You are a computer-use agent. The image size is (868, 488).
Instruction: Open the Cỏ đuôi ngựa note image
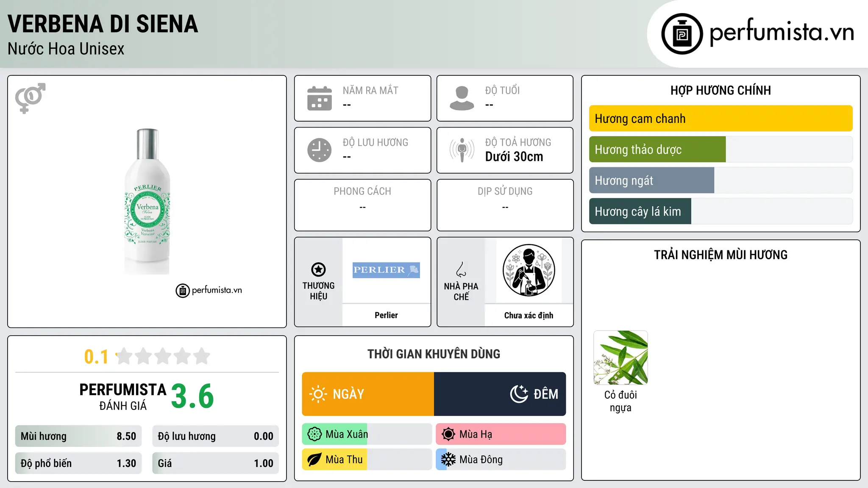[620, 358]
